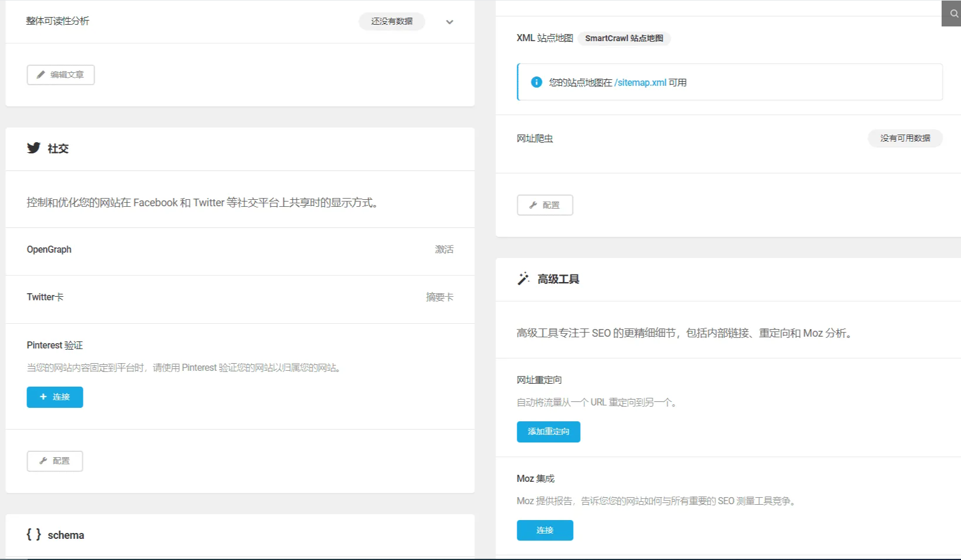Click the 摘要卡 value text
The width and height of the screenshot is (961, 560).
[x=440, y=297]
